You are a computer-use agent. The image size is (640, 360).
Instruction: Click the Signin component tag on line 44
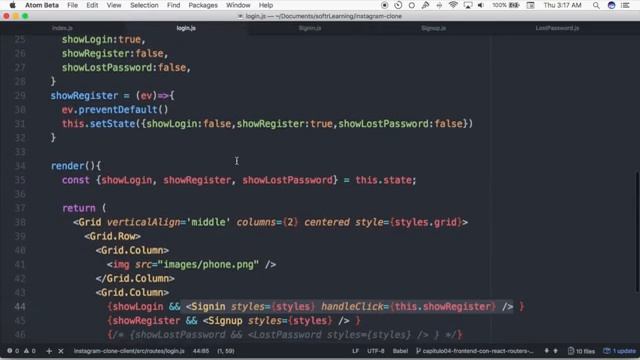pyautogui.click(x=208, y=307)
